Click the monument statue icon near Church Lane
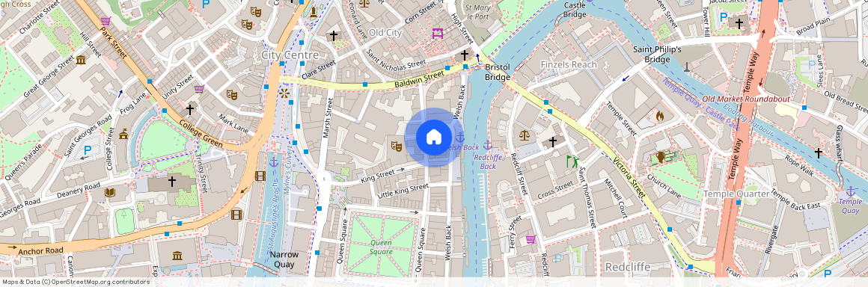 tap(661, 157)
